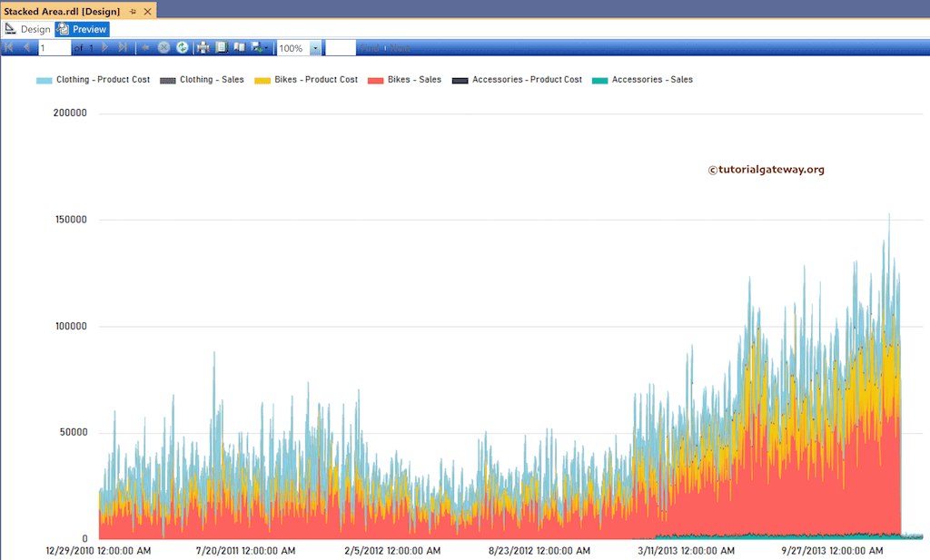This screenshot has height=560, width=930.
Task: Click the First Page navigation icon
Action: 9,47
